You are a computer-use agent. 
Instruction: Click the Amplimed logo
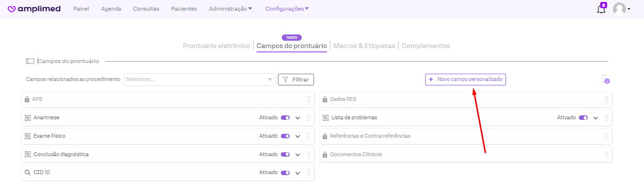tap(34, 9)
